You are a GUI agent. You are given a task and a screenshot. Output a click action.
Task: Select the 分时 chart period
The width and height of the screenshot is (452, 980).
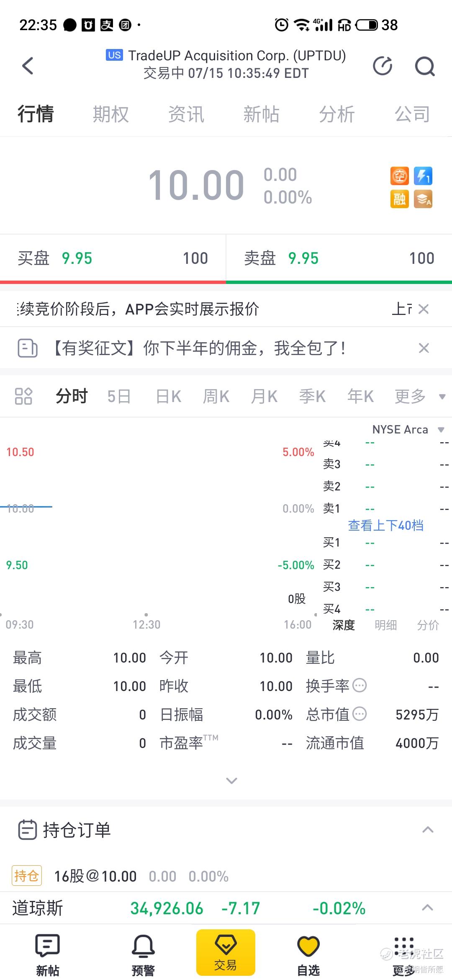pyautogui.click(x=72, y=396)
